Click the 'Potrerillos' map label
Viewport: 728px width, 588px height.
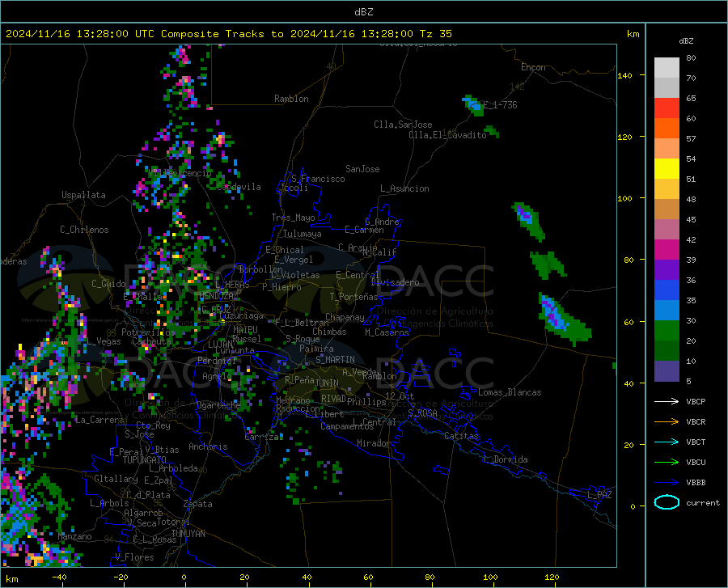(148, 332)
